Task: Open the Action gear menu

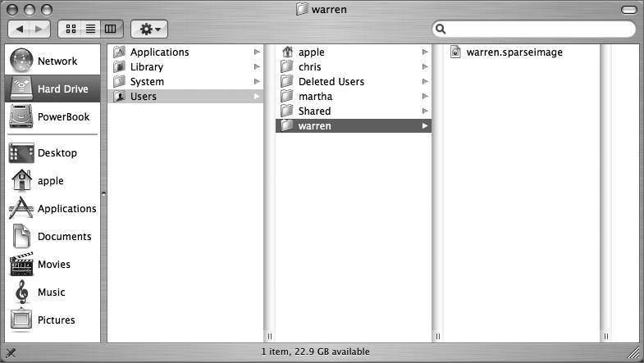Action: click(x=149, y=29)
